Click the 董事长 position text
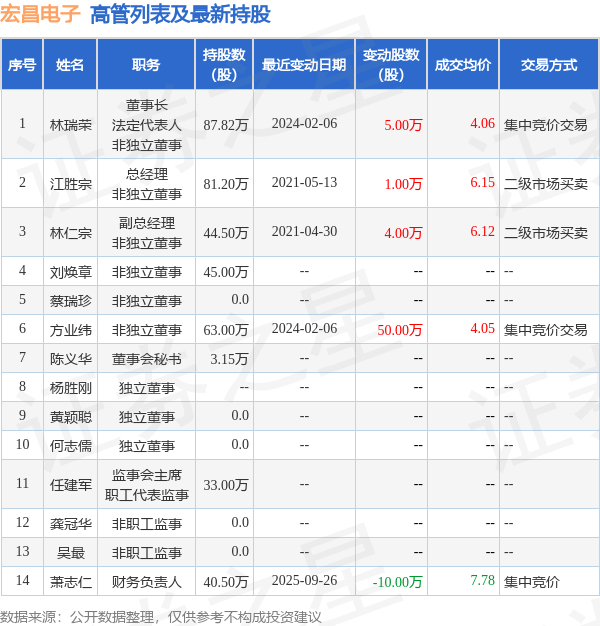Screen dimensions: 600x626 click(x=147, y=105)
